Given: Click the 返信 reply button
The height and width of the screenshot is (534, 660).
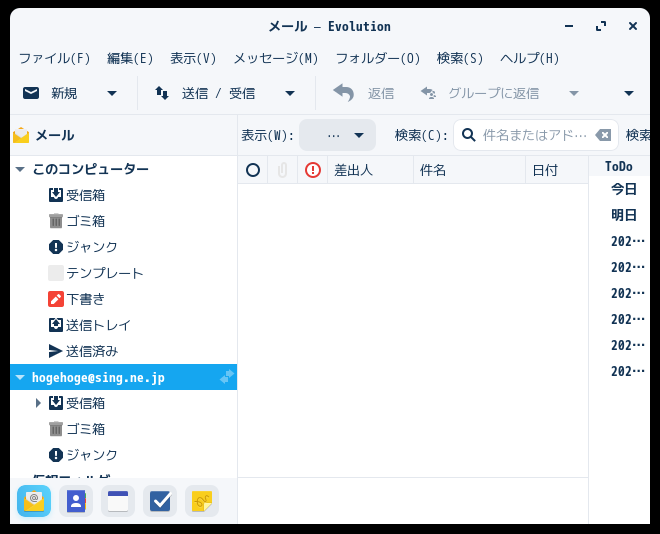Looking at the screenshot, I should coord(364,93).
